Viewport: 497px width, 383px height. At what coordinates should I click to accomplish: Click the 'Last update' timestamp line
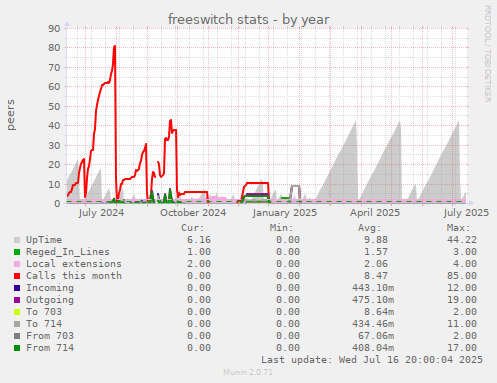tap(372, 360)
